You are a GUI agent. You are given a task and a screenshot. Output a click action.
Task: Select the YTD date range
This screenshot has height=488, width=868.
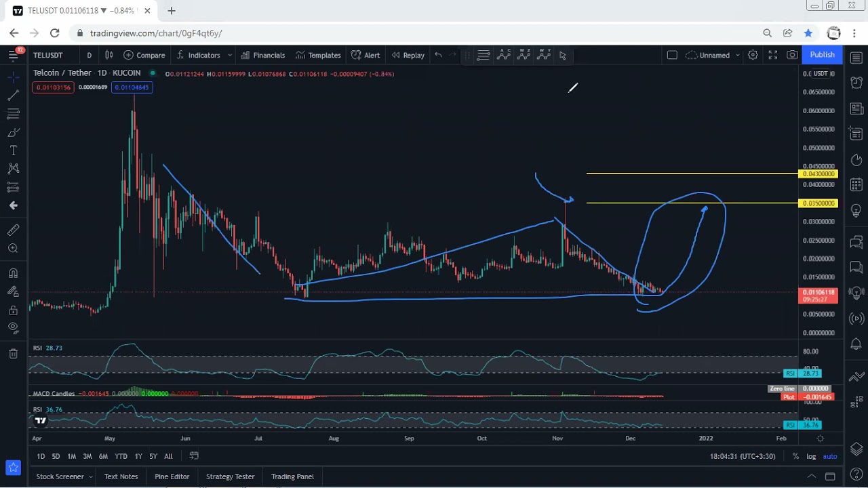coord(121,456)
